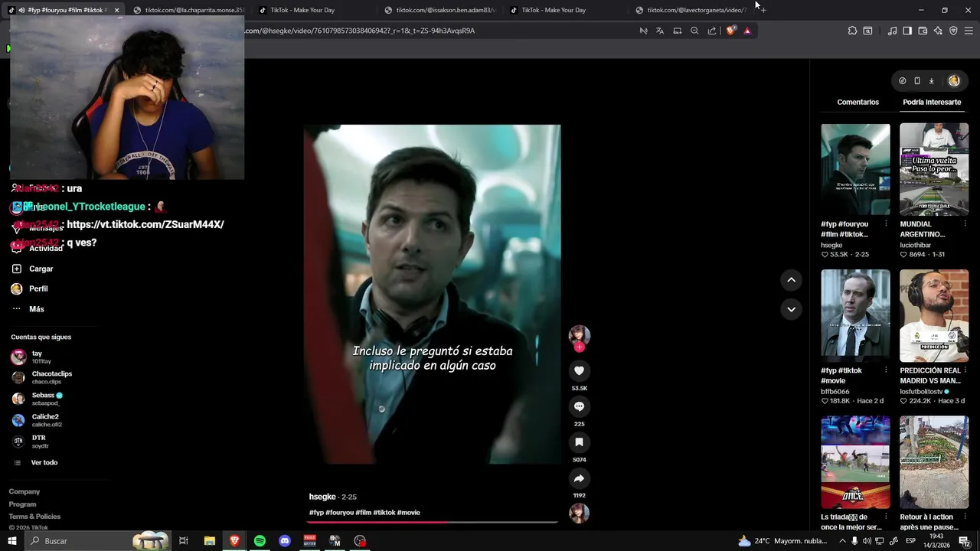Share the video with the arrow icon
980x551 pixels.
pyautogui.click(x=579, y=478)
